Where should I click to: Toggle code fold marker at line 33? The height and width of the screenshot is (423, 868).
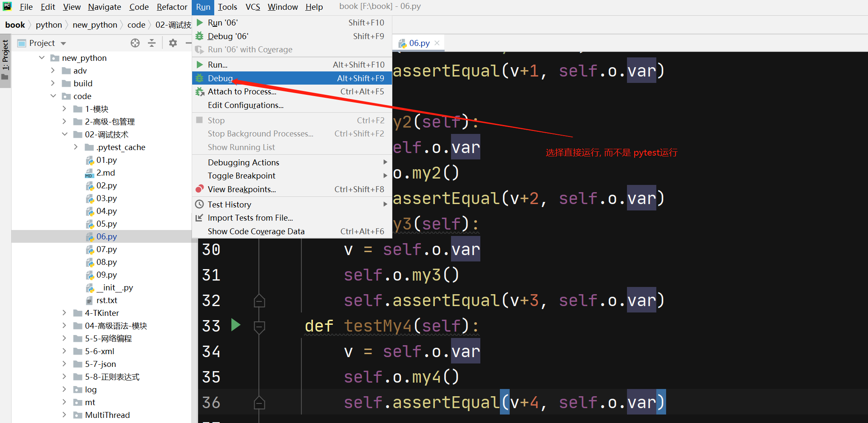coord(259,326)
